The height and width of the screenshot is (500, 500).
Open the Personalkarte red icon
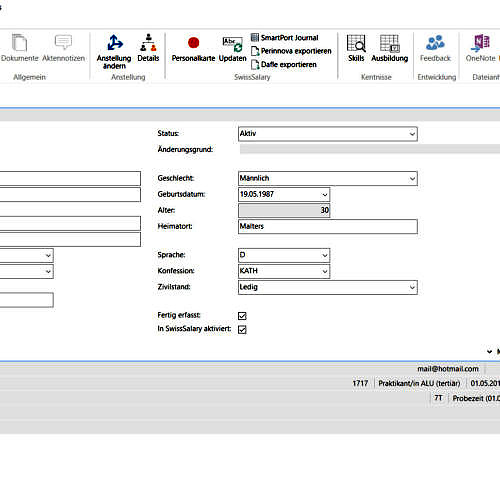pyautogui.click(x=193, y=43)
